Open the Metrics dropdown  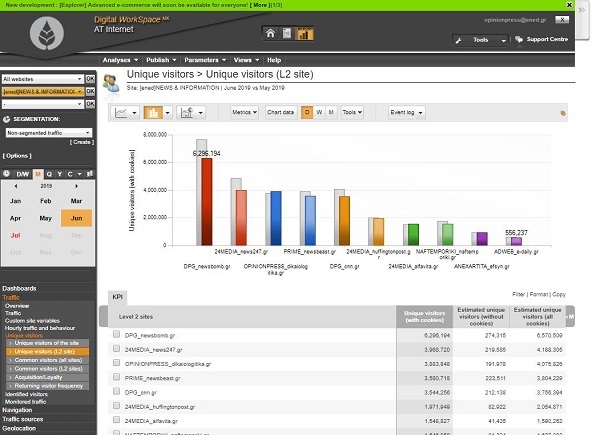243,112
